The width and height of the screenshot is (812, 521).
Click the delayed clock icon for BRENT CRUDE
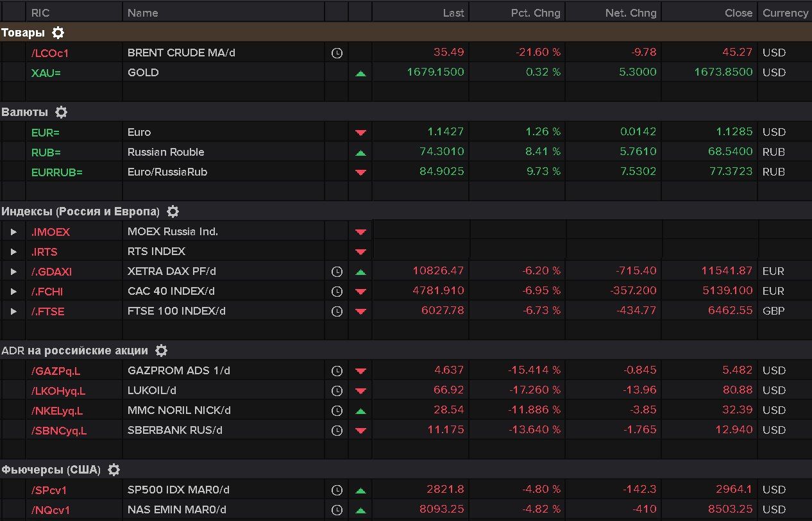tap(337, 53)
